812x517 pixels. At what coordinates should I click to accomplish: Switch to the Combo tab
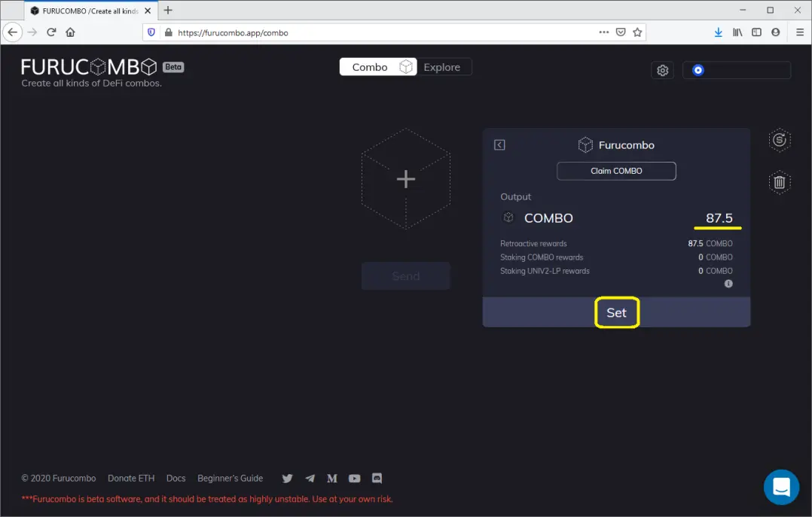pos(378,67)
